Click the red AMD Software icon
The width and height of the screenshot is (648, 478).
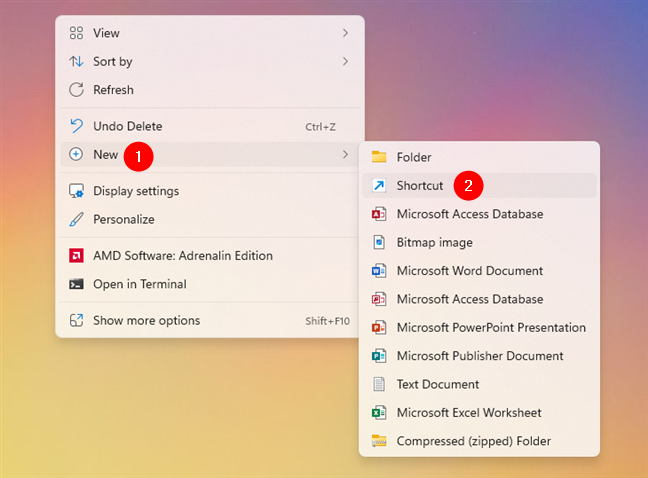click(76, 256)
